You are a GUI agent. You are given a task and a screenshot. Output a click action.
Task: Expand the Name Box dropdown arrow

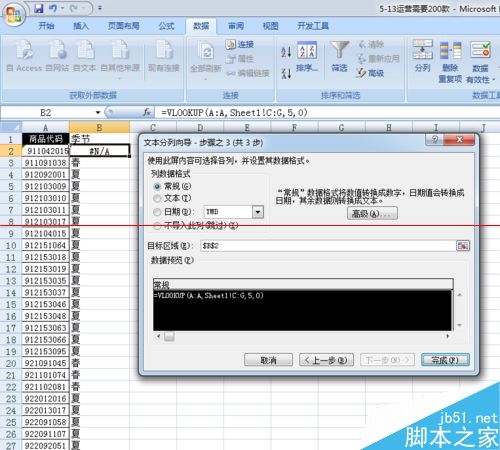pos(98,112)
